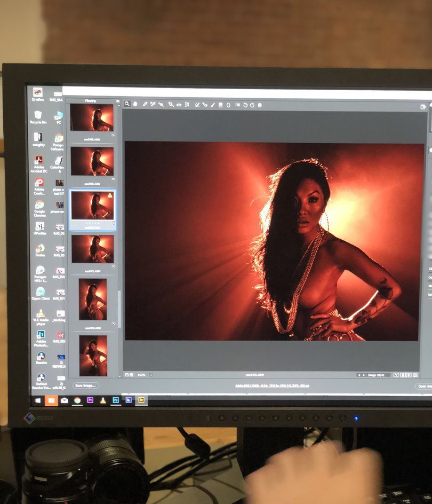Select the Adjustment Brush tool
Viewport: 432px width, 504px height.
pyautogui.click(x=212, y=105)
